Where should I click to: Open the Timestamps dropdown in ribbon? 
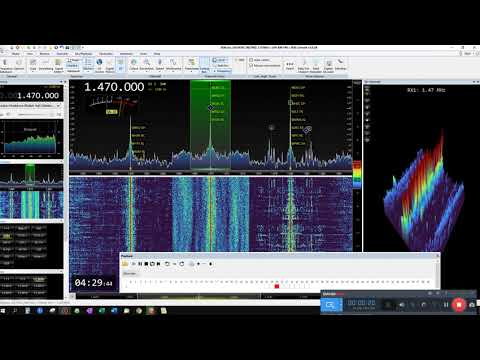point(192,65)
